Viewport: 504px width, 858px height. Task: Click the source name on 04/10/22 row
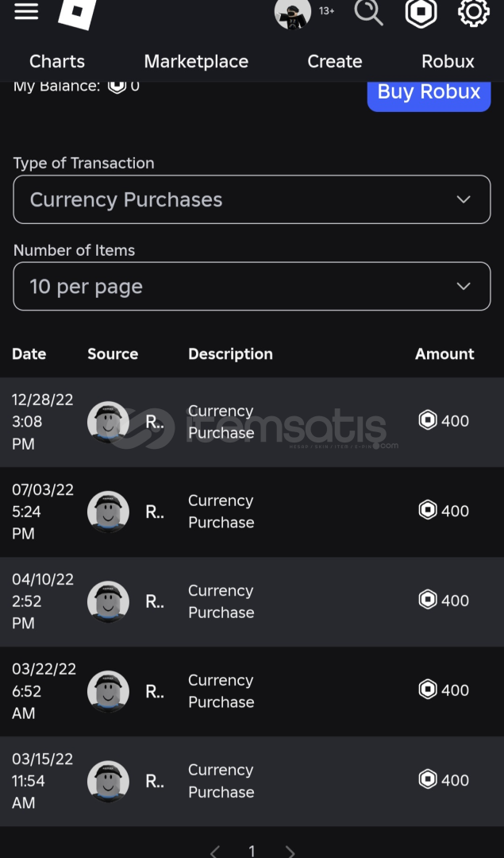click(155, 601)
